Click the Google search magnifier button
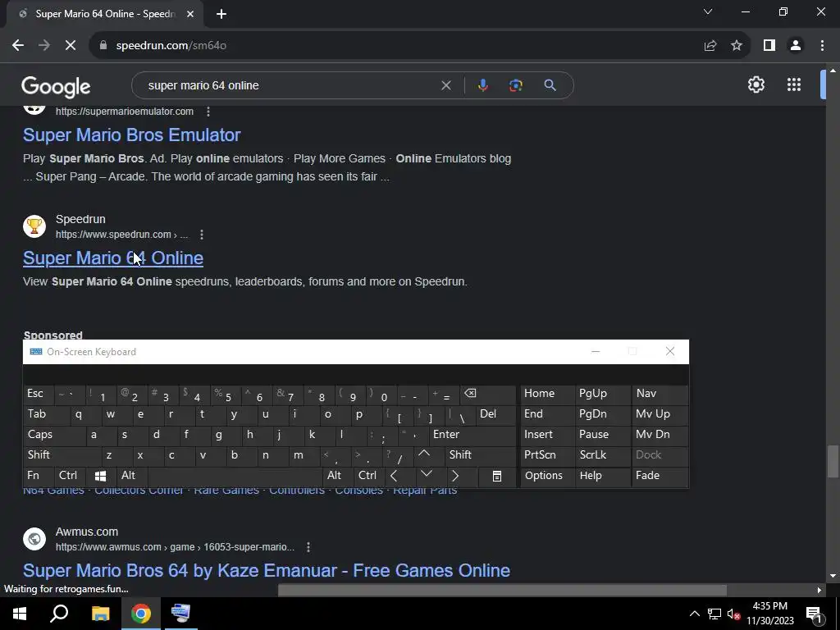 coord(550,85)
